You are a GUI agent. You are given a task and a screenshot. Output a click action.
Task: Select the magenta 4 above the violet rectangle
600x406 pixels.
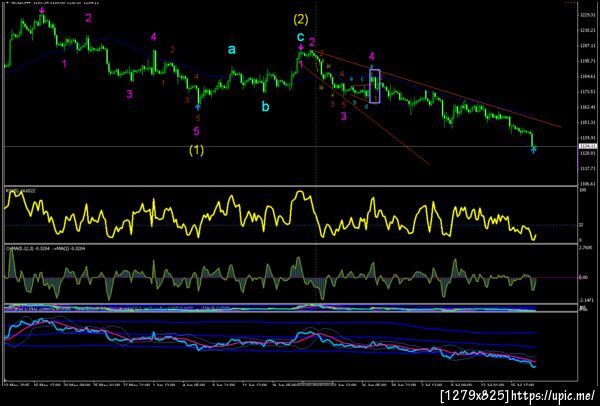tap(372, 57)
